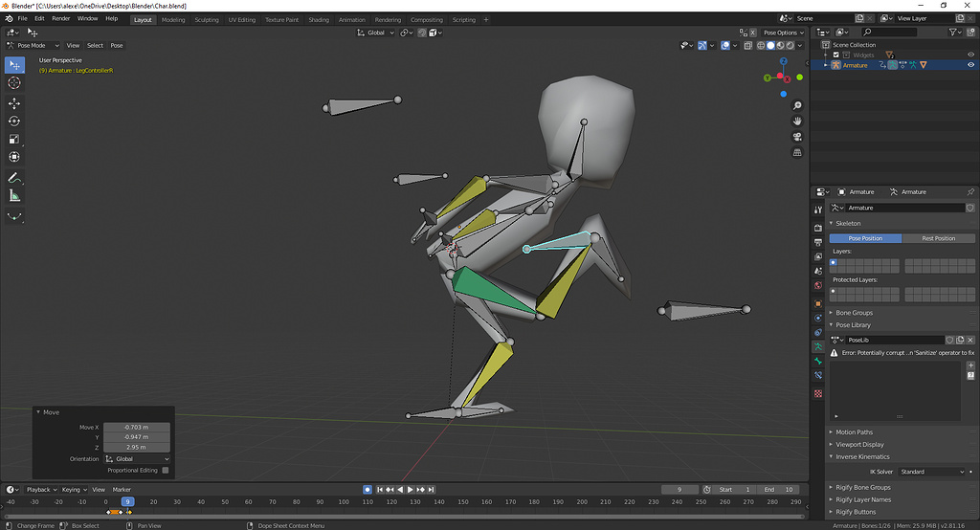Open the Pose Options dropdown
The image size is (980, 530).
[783, 33]
